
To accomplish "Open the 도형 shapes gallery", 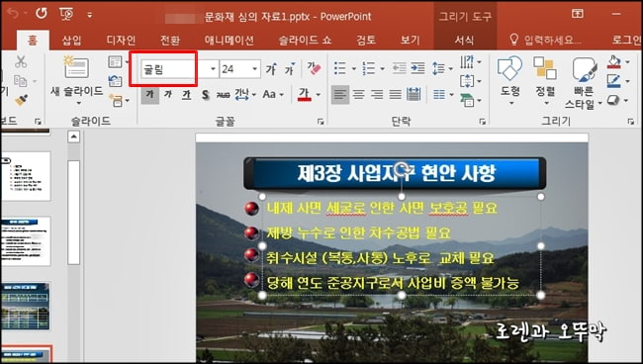I will coord(509,80).
